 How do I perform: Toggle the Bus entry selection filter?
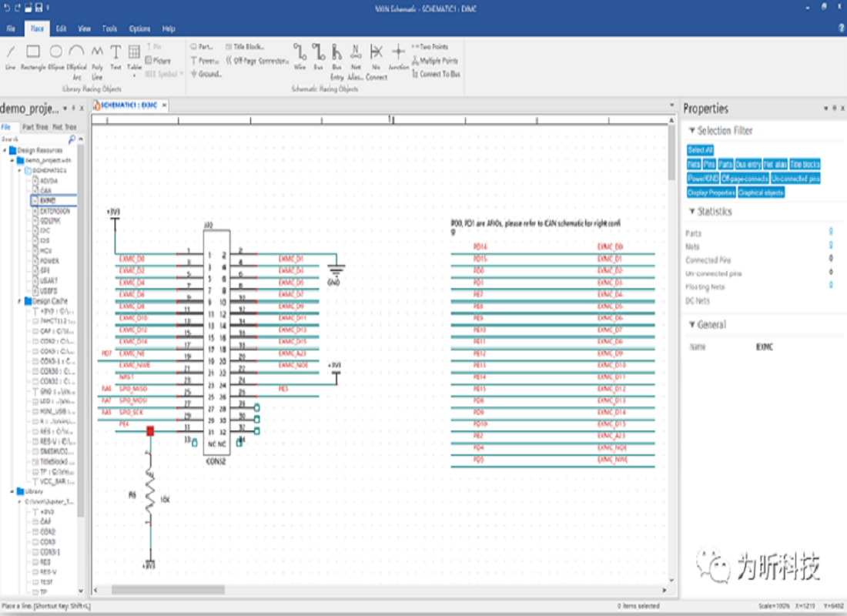point(748,165)
